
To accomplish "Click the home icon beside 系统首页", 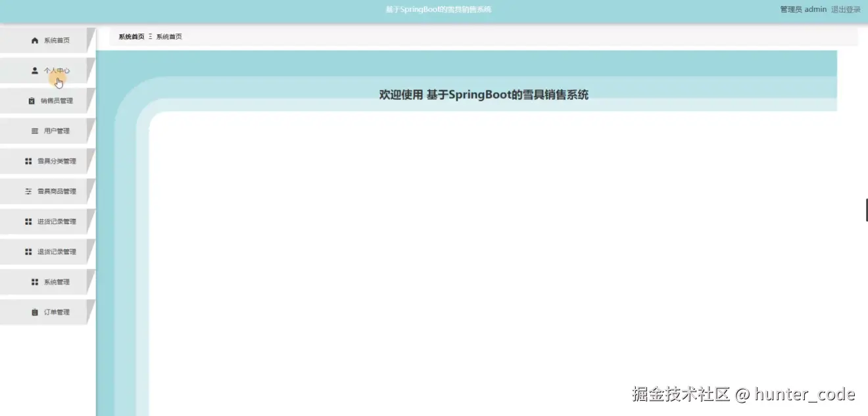I will click(35, 41).
